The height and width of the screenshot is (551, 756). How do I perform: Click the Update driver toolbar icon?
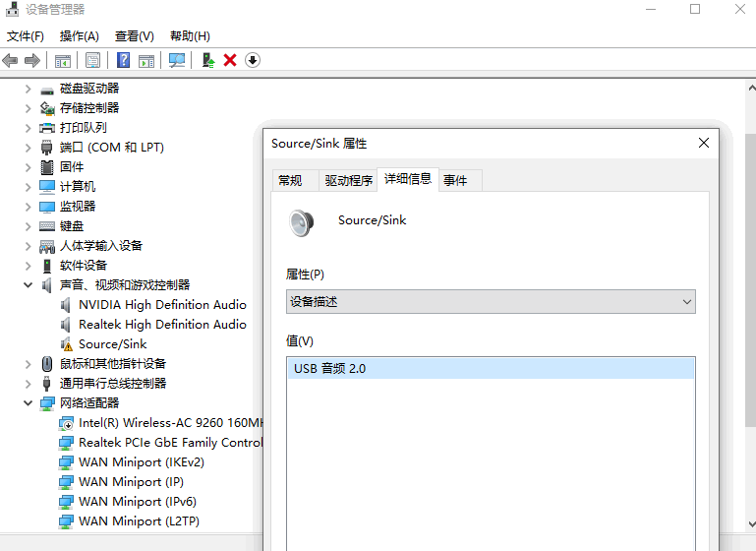(208, 60)
